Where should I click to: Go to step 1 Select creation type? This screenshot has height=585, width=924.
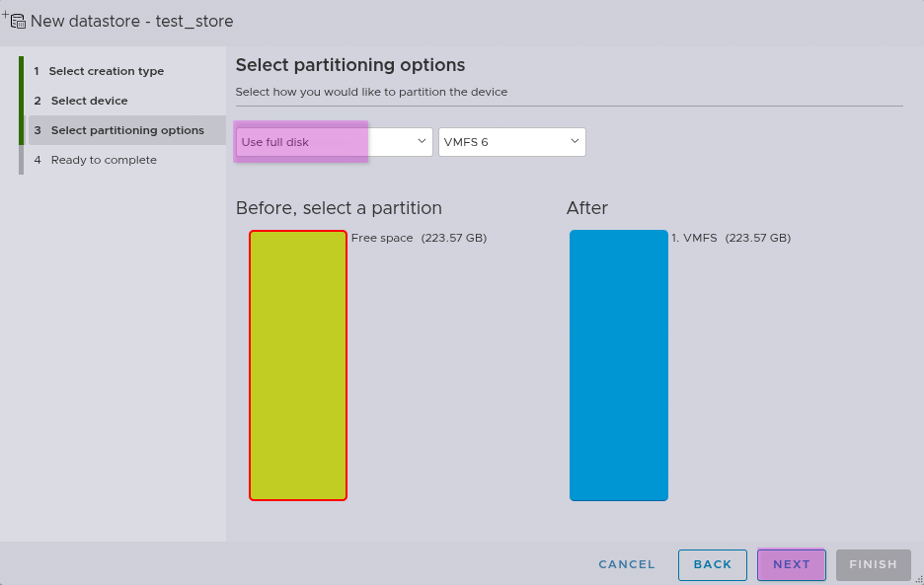point(106,71)
